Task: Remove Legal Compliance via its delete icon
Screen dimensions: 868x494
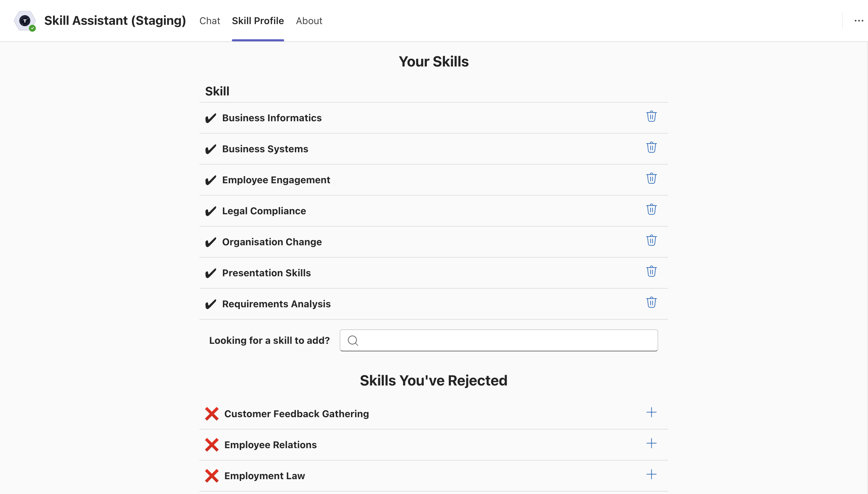Action: pos(651,209)
